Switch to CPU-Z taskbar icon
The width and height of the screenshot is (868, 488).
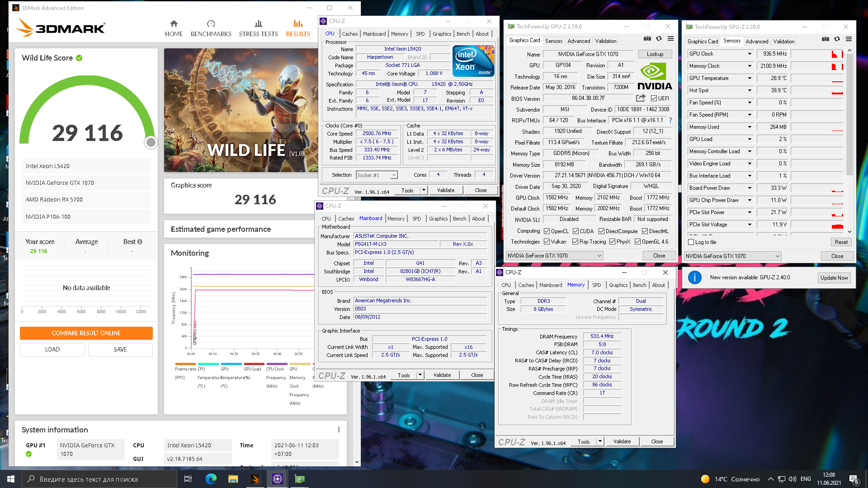[278, 479]
